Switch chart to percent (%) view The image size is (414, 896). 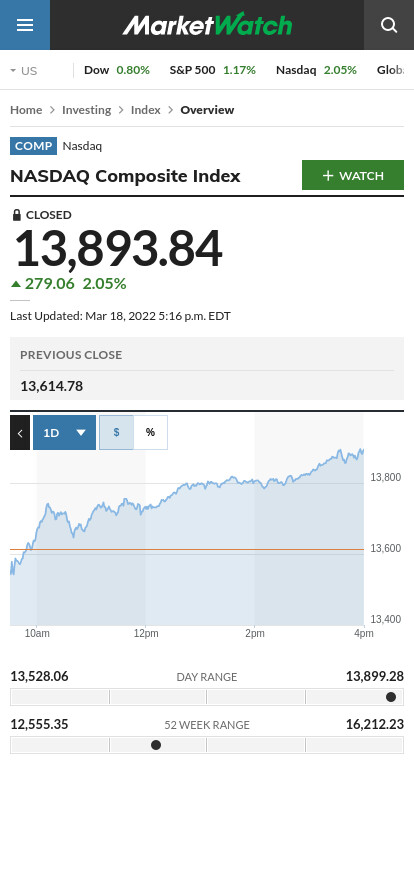(x=150, y=433)
